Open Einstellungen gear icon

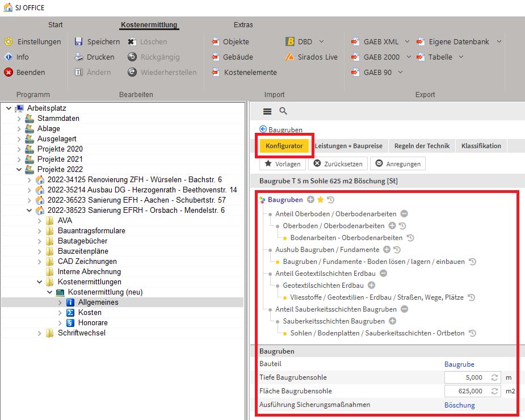(9, 41)
